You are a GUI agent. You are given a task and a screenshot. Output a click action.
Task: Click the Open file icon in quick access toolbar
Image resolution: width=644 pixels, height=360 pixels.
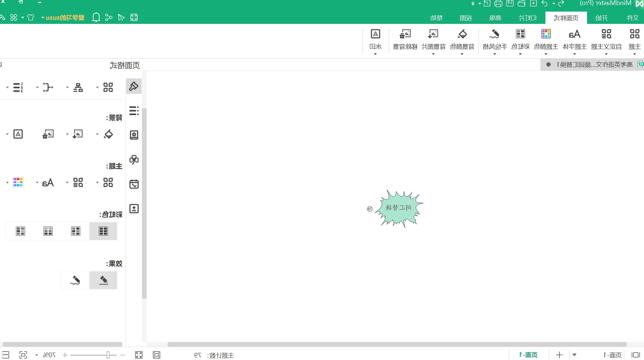click(522, 3)
